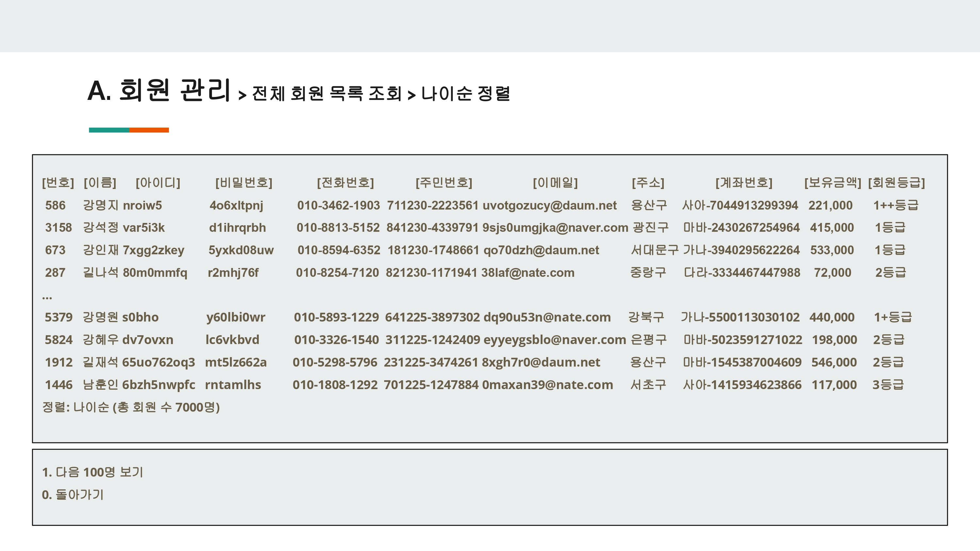Click the ID s0bho
The image size is (980, 551).
point(140,317)
